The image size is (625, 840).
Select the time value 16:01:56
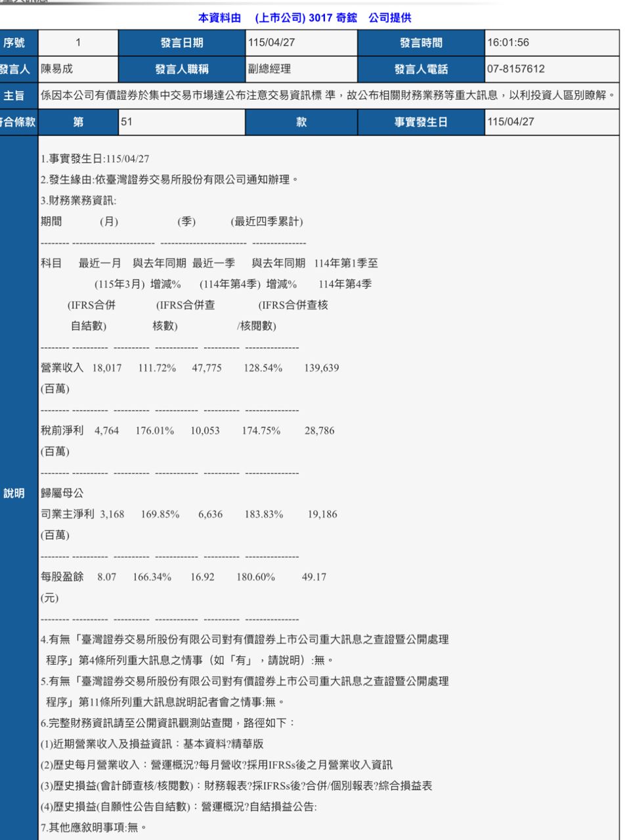[509, 43]
